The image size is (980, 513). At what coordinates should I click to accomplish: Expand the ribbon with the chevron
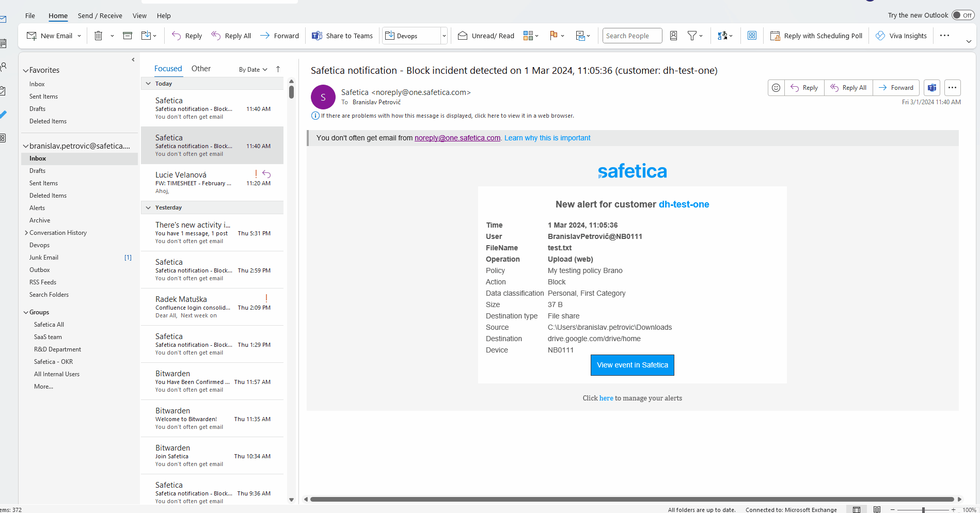coord(969,41)
